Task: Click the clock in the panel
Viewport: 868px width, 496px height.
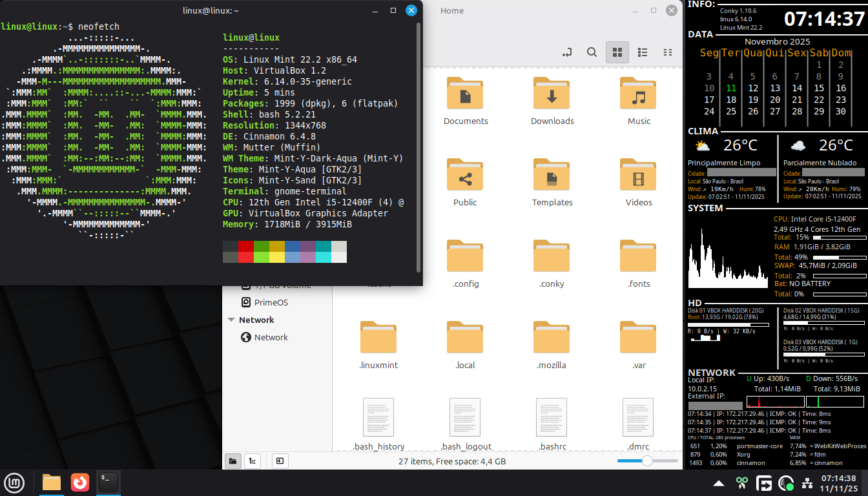Action: [x=838, y=483]
